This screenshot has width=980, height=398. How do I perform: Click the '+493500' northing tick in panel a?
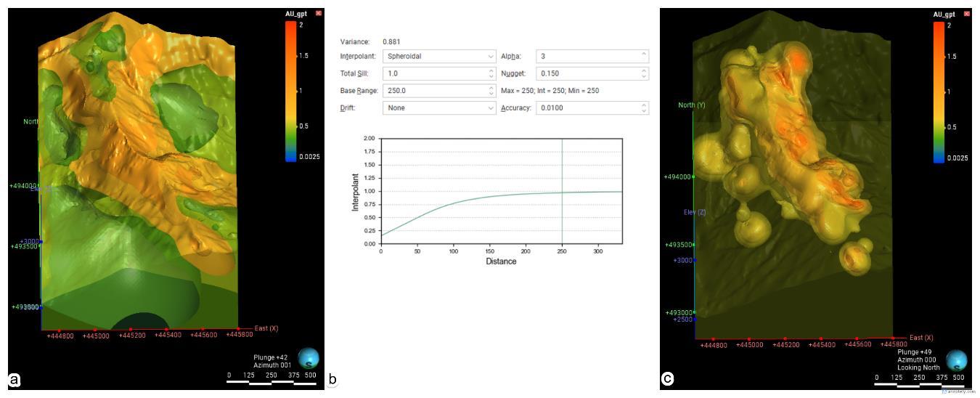click(x=24, y=246)
